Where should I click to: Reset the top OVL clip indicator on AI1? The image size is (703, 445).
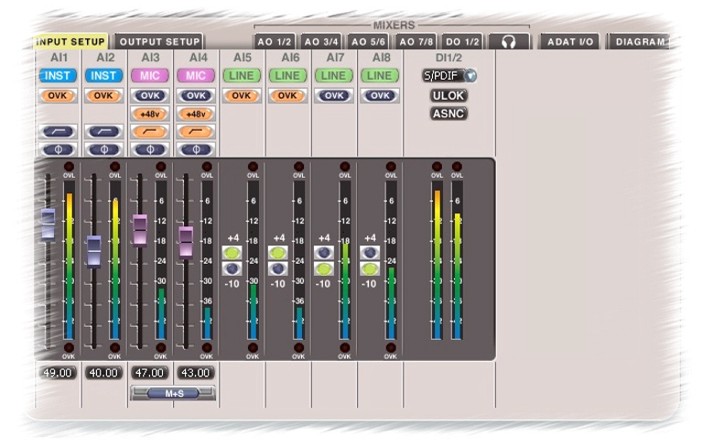69,166
